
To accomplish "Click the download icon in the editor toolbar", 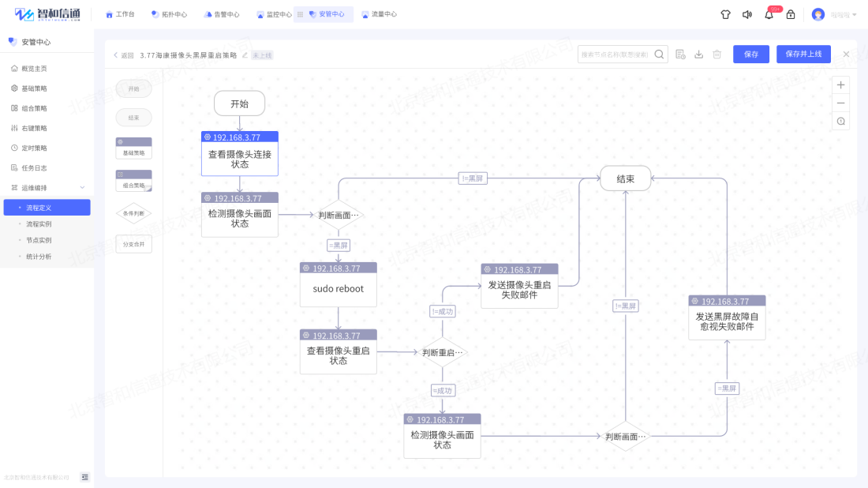I will click(698, 54).
